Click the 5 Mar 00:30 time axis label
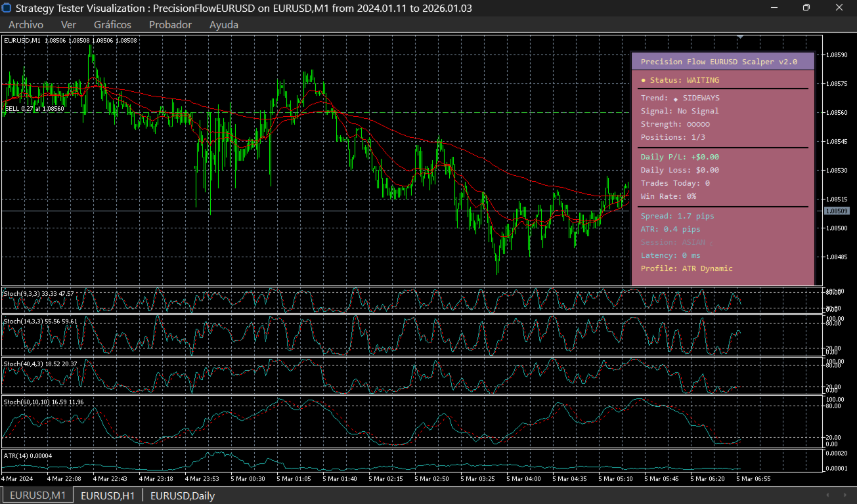The width and height of the screenshot is (857, 504). (x=248, y=479)
